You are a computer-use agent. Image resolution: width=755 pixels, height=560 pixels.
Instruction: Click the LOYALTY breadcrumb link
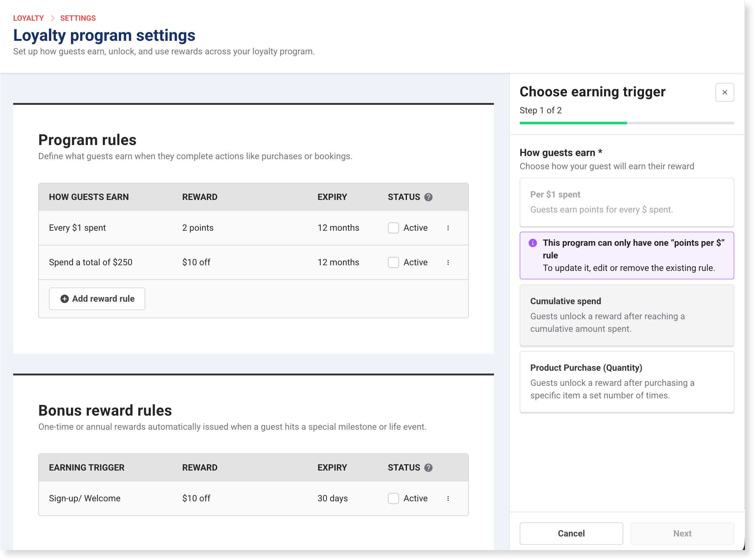coord(29,18)
